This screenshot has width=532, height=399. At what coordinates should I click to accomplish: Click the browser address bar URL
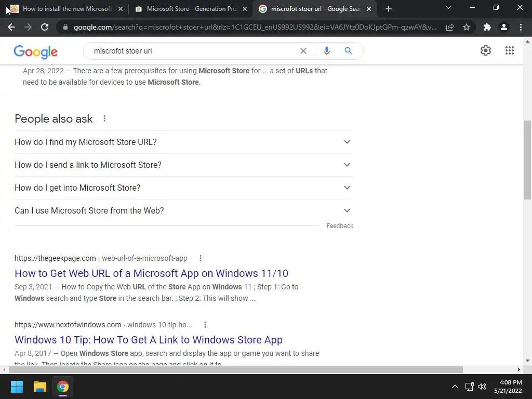pyautogui.click(x=255, y=27)
